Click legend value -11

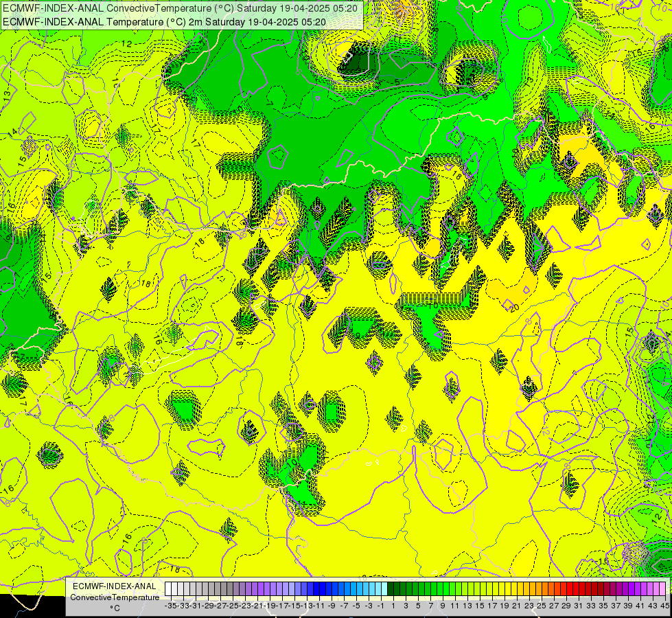[x=319, y=606]
